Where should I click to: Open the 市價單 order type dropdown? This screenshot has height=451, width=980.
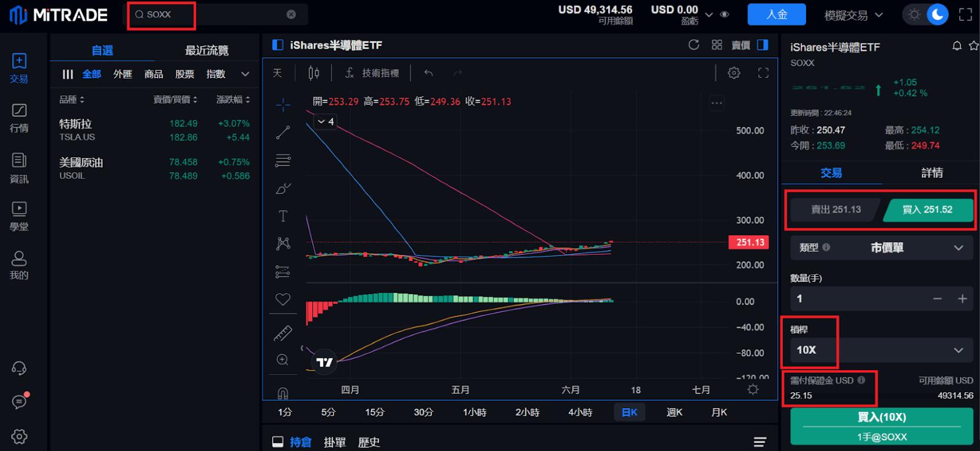(x=958, y=248)
